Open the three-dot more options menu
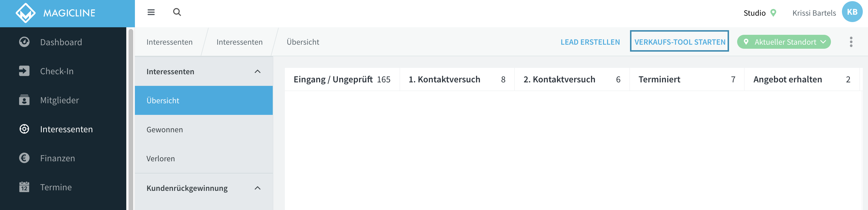 click(x=851, y=42)
